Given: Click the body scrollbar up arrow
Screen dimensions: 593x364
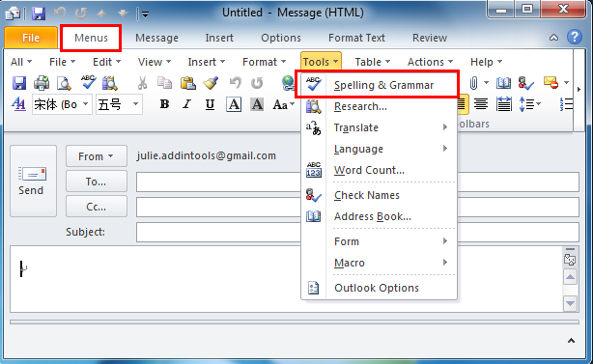Looking at the screenshot, I should [571, 277].
